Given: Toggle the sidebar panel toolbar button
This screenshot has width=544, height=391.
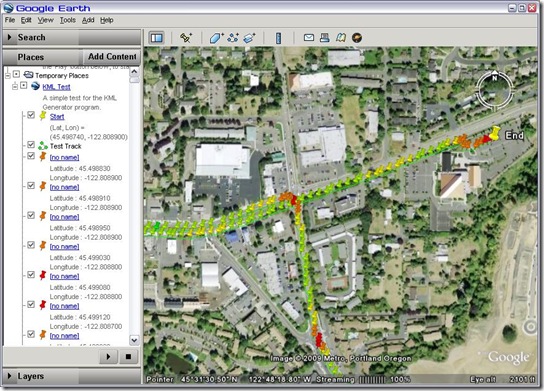Looking at the screenshot, I should [x=157, y=38].
